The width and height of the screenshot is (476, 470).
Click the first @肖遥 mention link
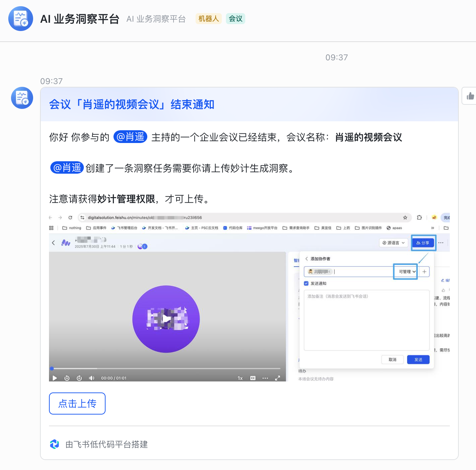point(130,137)
